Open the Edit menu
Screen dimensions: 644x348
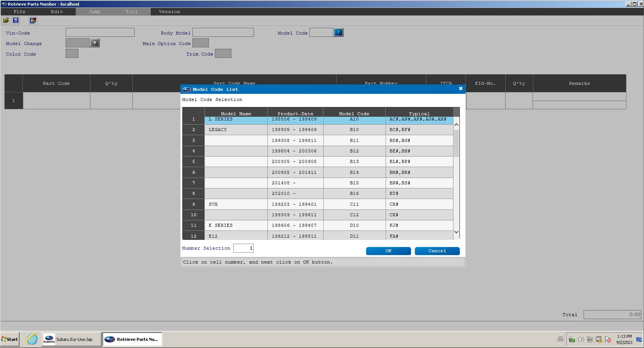pyautogui.click(x=57, y=12)
